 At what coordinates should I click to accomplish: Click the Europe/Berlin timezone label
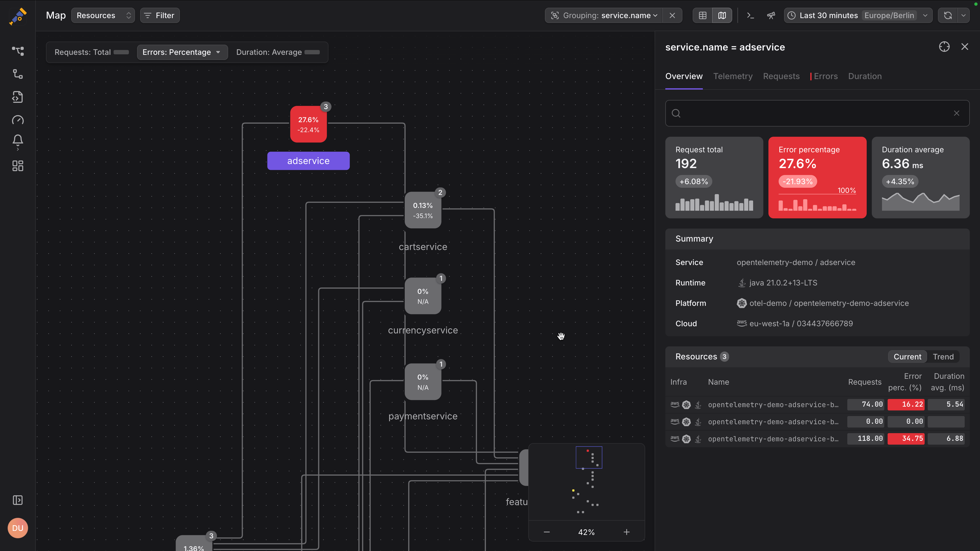[x=889, y=16]
